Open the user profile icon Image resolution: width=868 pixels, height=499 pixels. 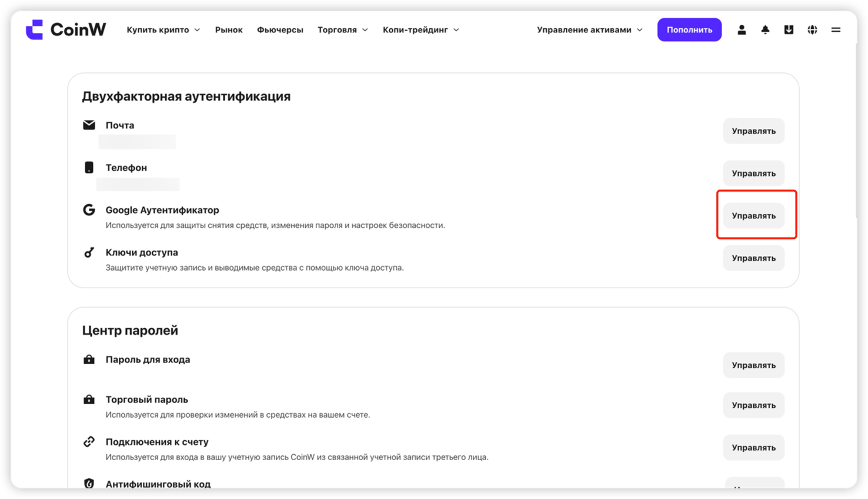742,29
